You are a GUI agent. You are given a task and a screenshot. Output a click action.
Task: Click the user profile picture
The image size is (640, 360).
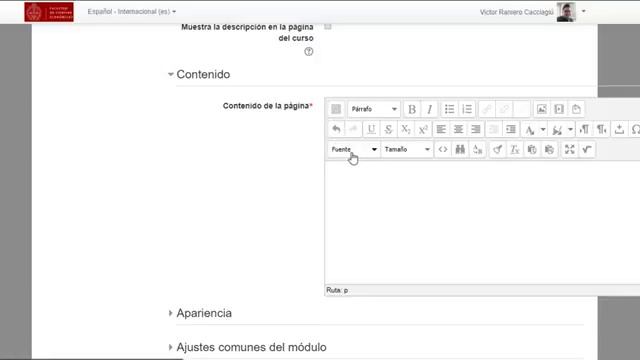click(566, 12)
